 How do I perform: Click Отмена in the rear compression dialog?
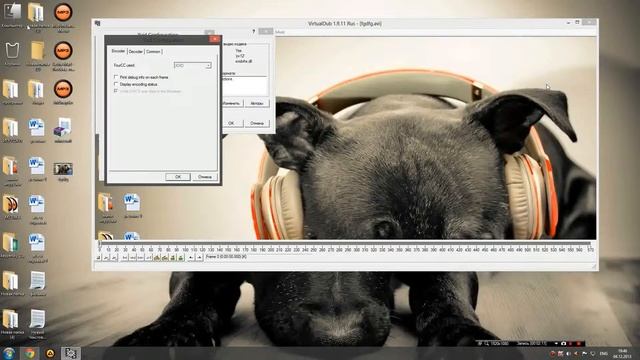click(257, 123)
